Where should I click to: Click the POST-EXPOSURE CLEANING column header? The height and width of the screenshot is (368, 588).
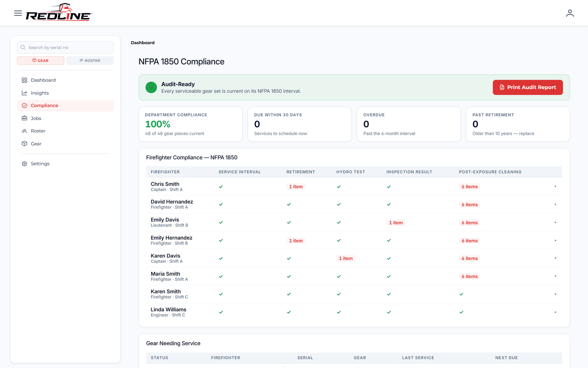click(x=490, y=172)
